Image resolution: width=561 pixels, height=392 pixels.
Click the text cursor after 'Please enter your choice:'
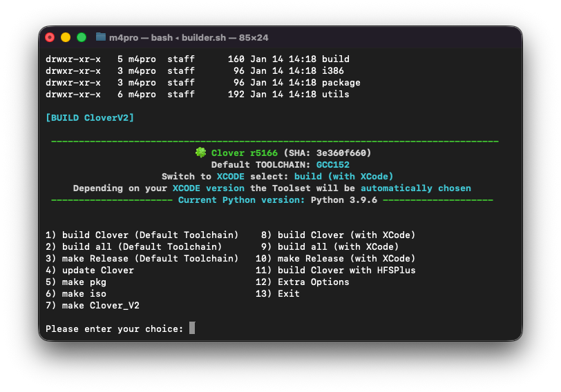(x=192, y=328)
